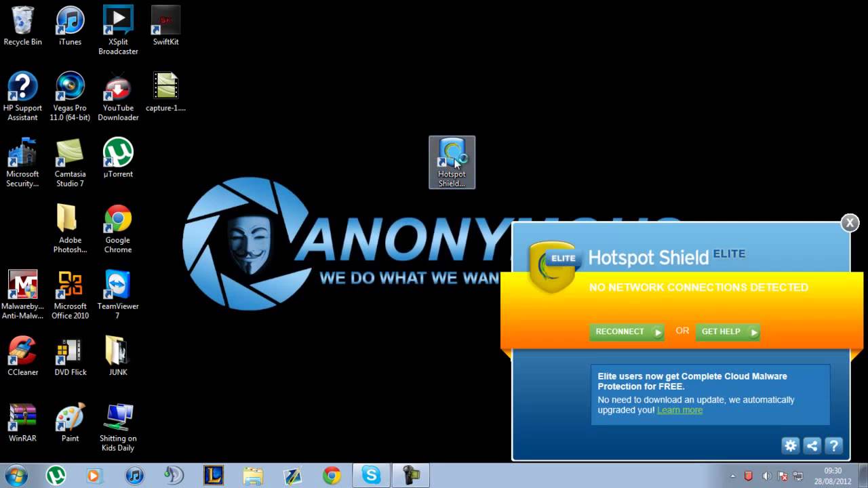Select the capture-1 video file icon
The height and width of the screenshot is (488, 868).
coord(165,91)
